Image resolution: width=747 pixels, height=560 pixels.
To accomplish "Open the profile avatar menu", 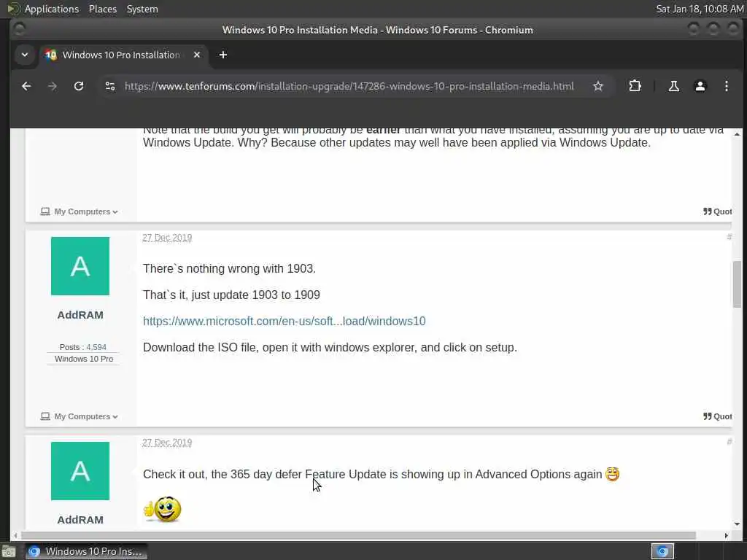I will 700,86.
